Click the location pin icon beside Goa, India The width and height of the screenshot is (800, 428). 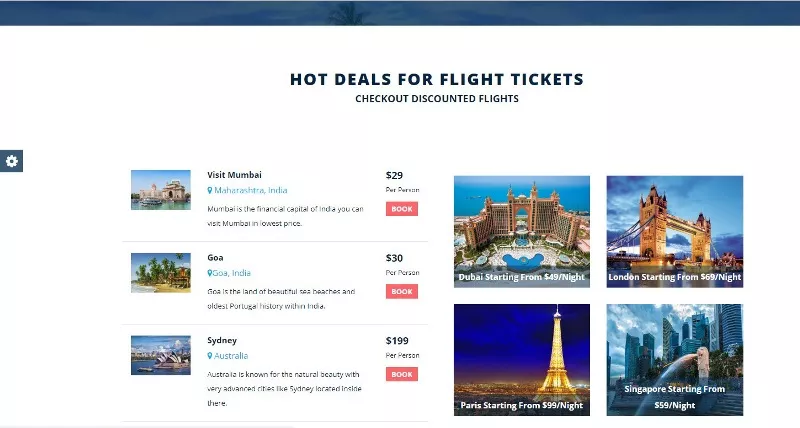[x=210, y=273]
